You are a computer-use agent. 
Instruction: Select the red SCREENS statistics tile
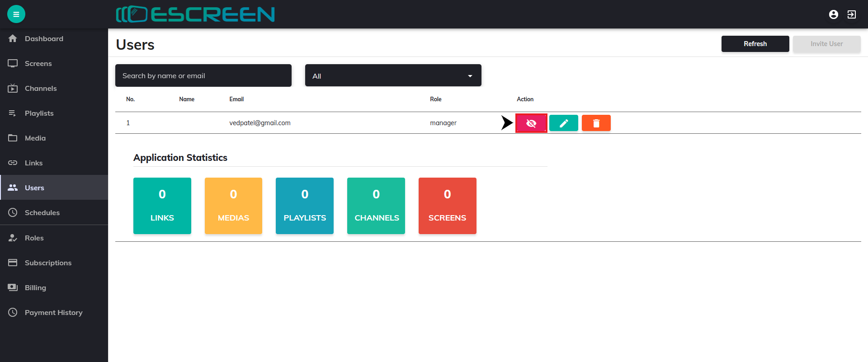[447, 206]
